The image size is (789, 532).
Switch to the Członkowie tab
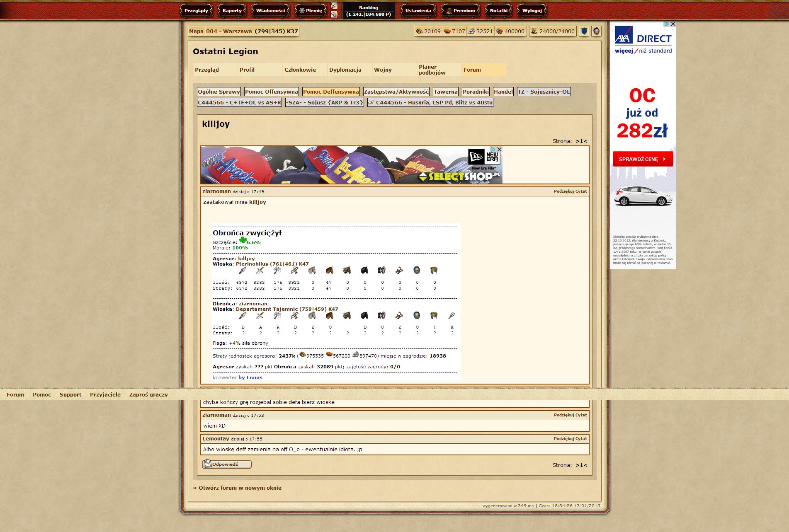coord(300,70)
